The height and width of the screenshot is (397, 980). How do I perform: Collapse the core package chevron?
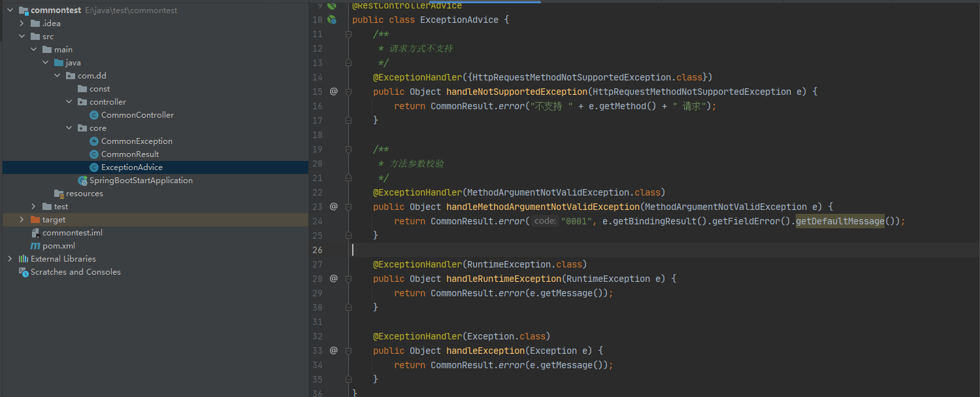pos(69,128)
